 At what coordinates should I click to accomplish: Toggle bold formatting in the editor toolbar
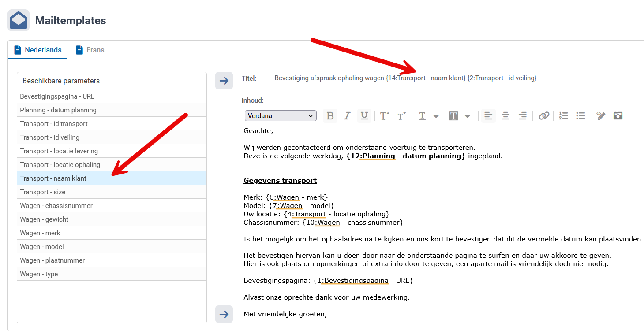(x=330, y=116)
